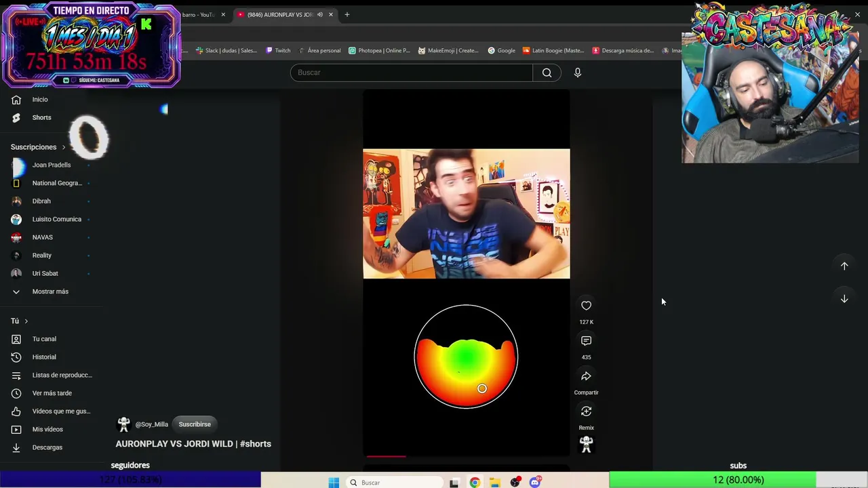This screenshot has width=868, height=488.
Task: Subscribe with the Suscribirse button
Action: [x=195, y=424]
